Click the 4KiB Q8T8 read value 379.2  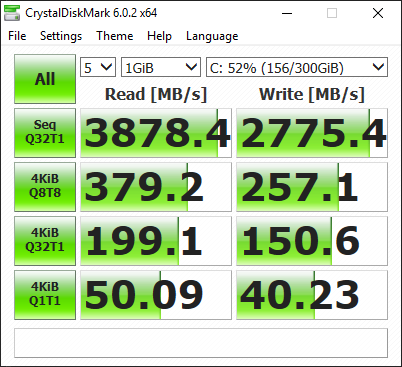click(156, 187)
